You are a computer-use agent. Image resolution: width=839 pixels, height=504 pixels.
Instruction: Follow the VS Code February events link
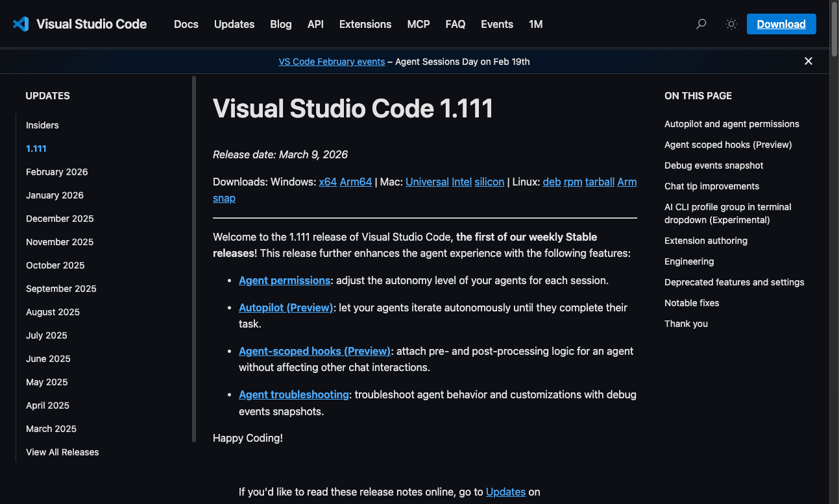(332, 62)
